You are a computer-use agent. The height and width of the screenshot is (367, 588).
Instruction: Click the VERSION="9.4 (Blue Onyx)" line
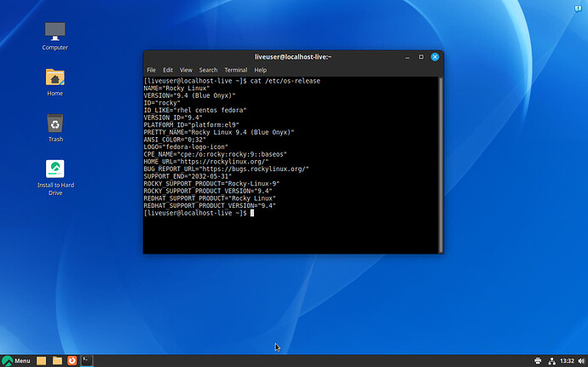189,95
